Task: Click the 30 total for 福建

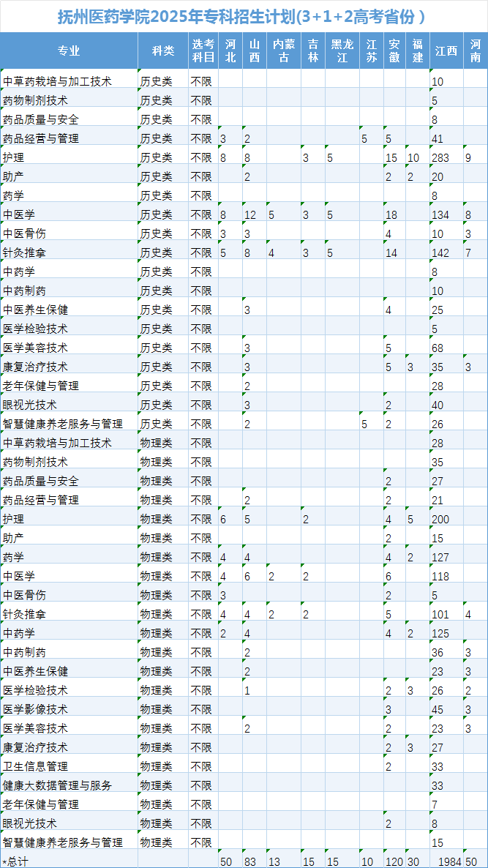Action: point(413,861)
